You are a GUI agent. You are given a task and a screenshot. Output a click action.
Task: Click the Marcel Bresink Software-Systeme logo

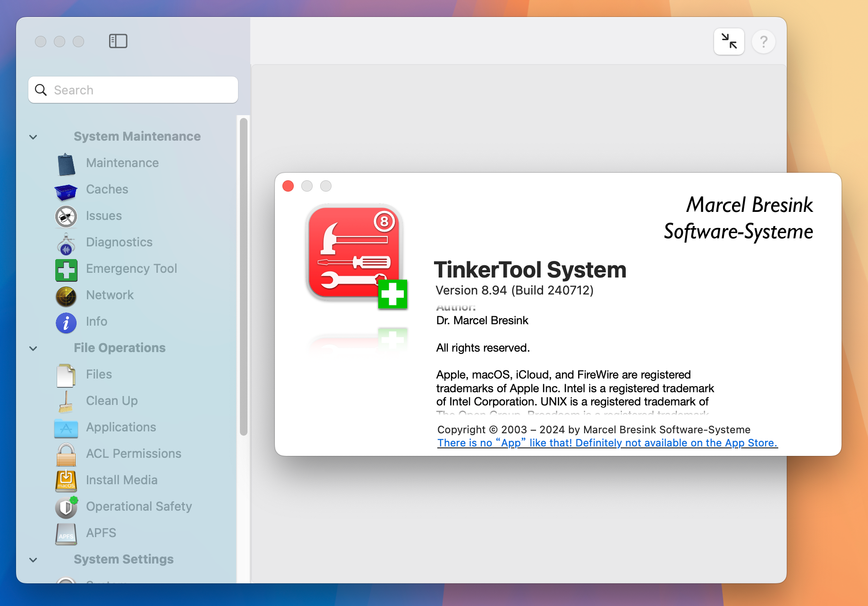pyautogui.click(x=739, y=218)
